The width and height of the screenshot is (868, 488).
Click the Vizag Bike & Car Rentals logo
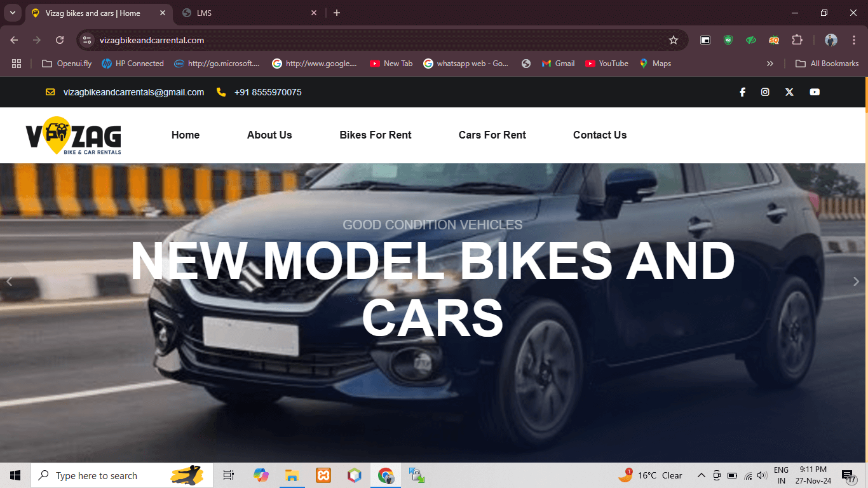(x=73, y=135)
